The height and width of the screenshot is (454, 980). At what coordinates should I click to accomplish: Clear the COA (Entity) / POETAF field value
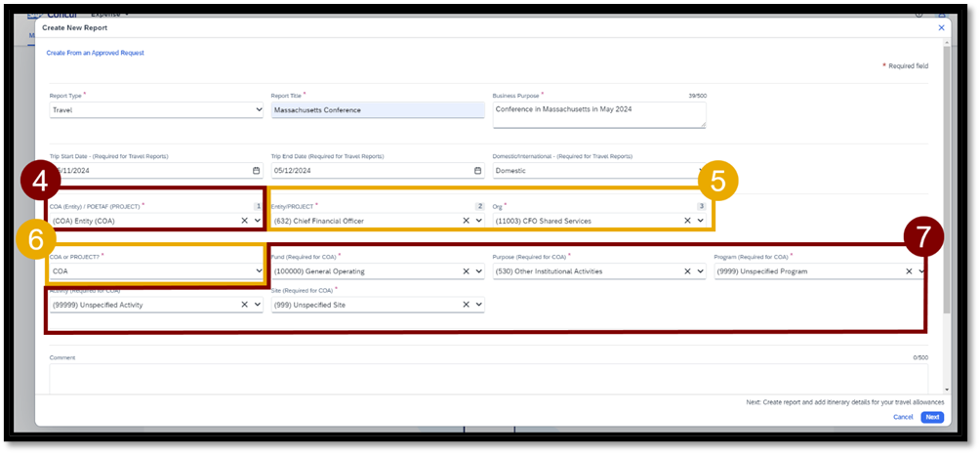tap(245, 221)
